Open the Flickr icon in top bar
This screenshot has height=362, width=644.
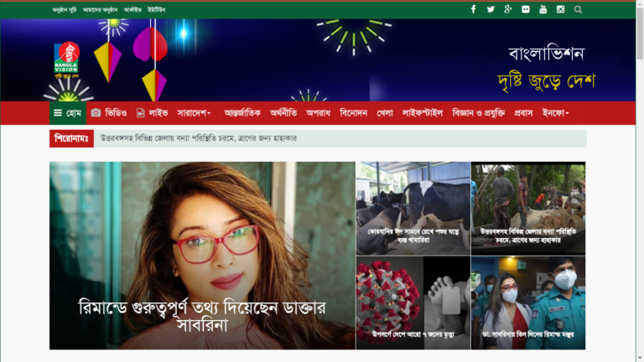pos(525,9)
